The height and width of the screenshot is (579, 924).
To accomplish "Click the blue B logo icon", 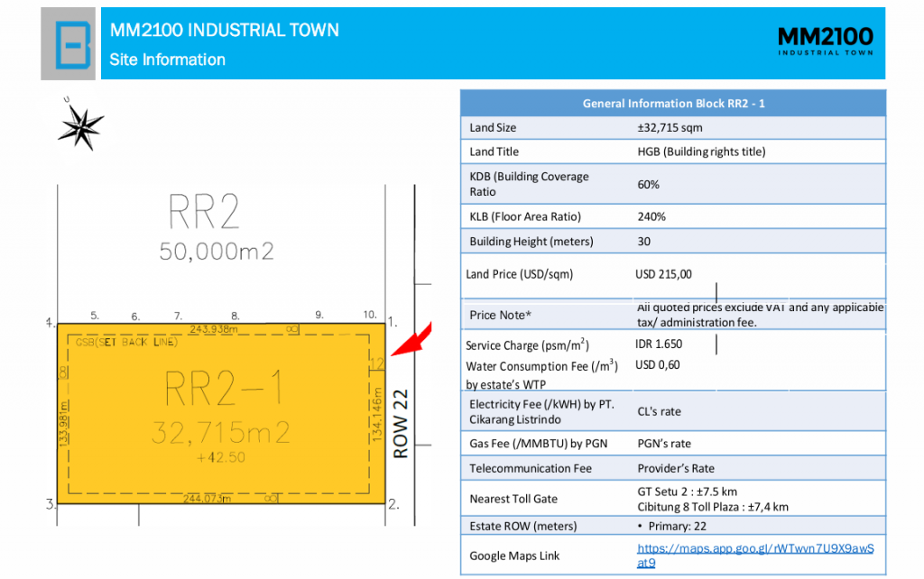I will (73, 45).
